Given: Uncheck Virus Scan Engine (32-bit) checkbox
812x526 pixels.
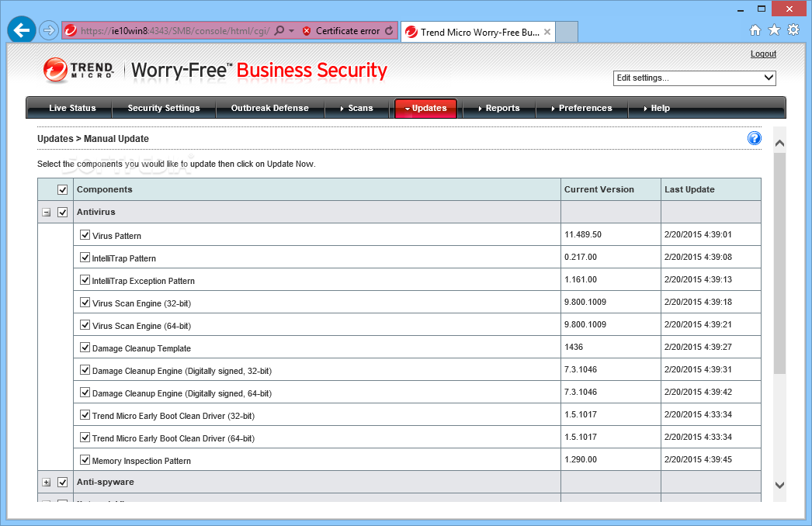Looking at the screenshot, I should coord(85,303).
